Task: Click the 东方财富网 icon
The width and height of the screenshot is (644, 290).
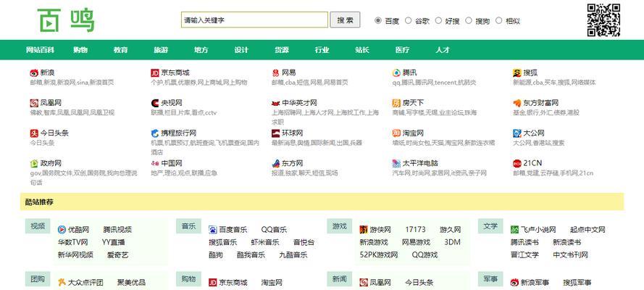Action: point(517,103)
